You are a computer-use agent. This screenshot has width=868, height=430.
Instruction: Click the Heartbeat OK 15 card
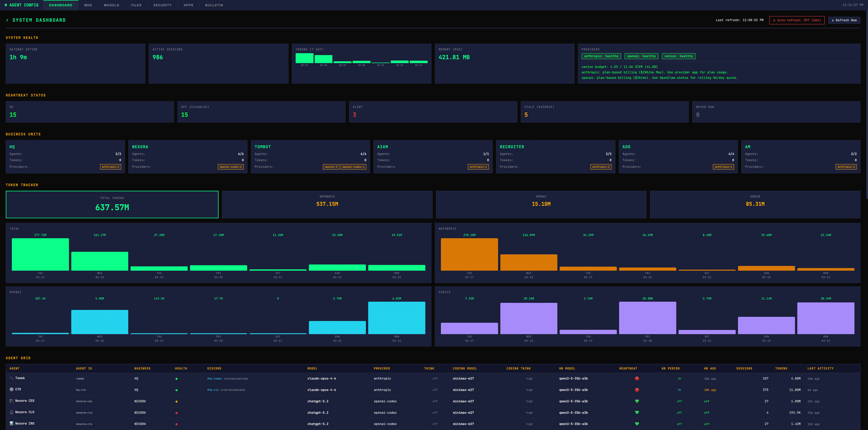point(90,112)
